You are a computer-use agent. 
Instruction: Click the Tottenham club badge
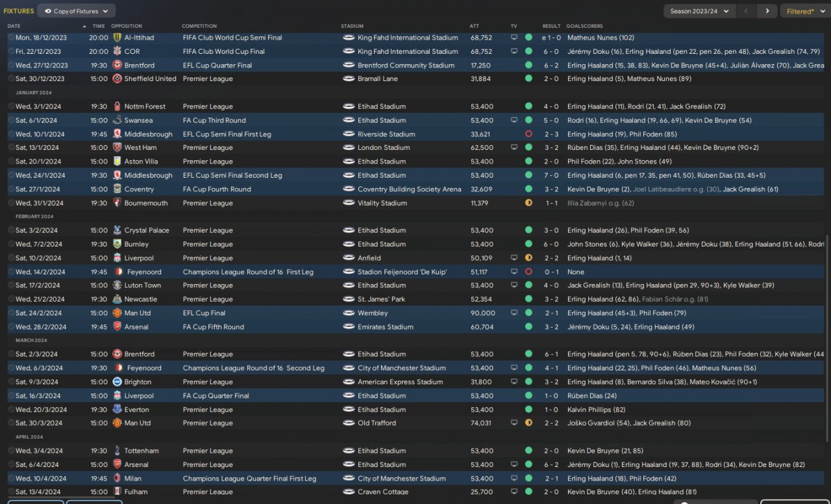118,451
